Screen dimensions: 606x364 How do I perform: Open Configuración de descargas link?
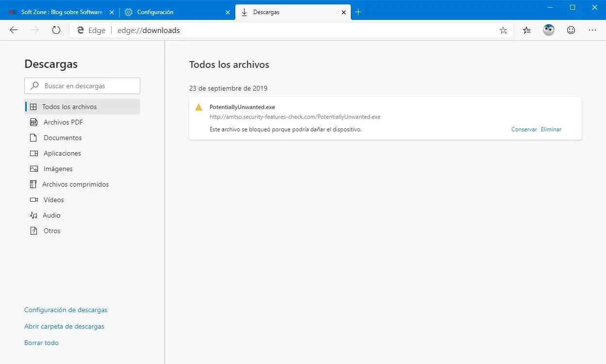(66, 310)
